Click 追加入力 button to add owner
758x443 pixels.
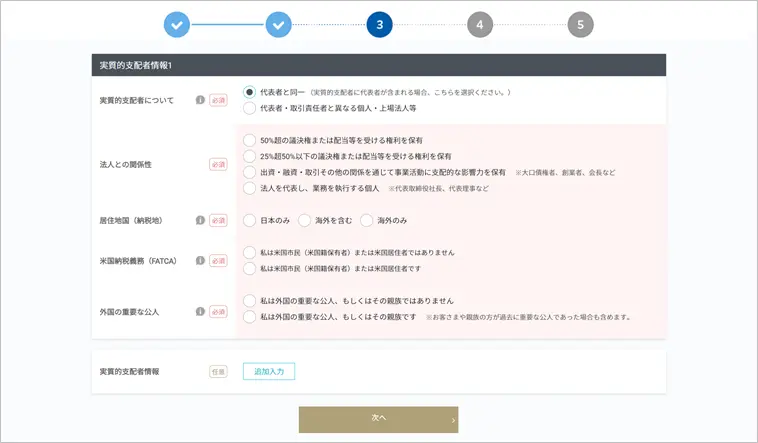coord(268,371)
